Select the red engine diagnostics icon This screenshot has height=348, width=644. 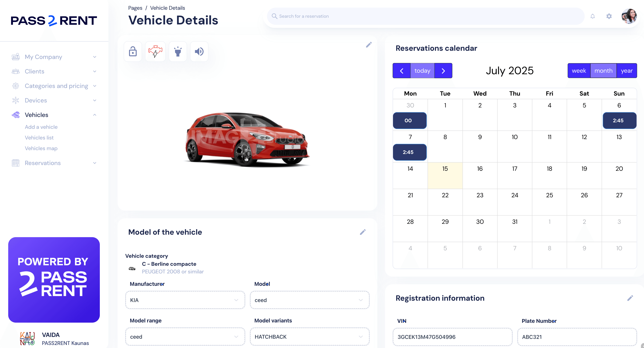pos(155,52)
